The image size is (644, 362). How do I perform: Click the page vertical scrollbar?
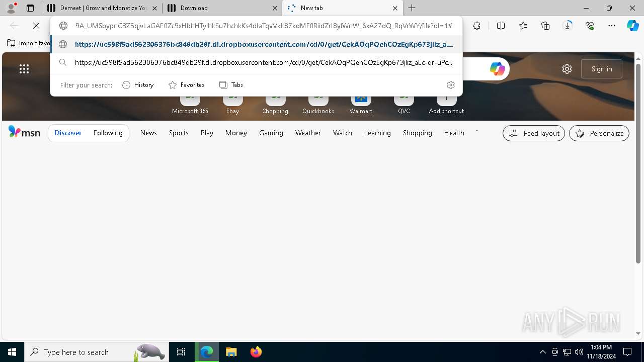pyautogui.click(x=638, y=163)
